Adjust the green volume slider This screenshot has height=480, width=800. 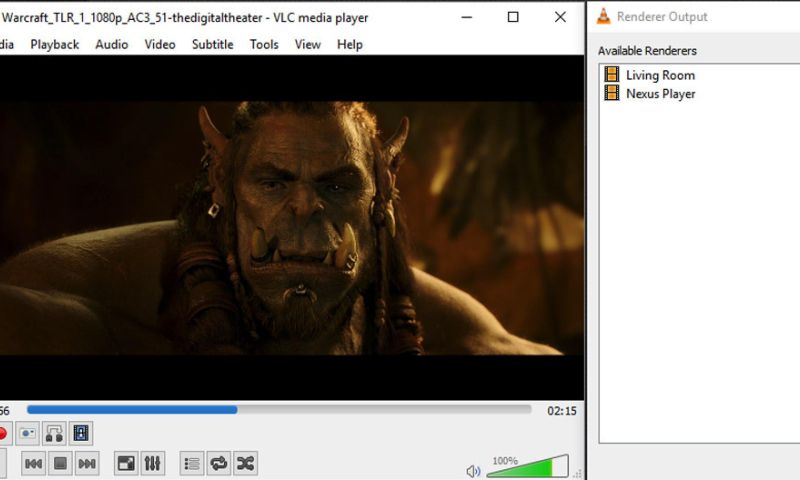(528, 466)
